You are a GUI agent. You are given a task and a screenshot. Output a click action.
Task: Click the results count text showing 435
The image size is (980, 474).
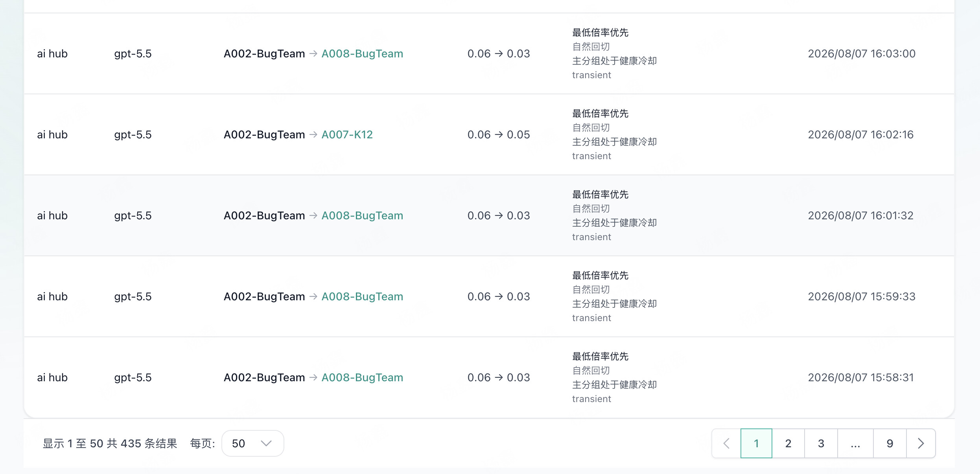(110, 443)
